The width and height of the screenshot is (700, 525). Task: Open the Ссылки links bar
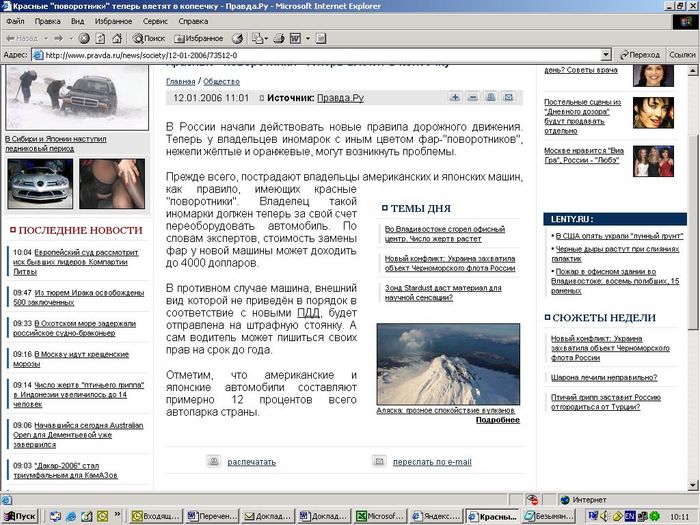click(x=682, y=55)
